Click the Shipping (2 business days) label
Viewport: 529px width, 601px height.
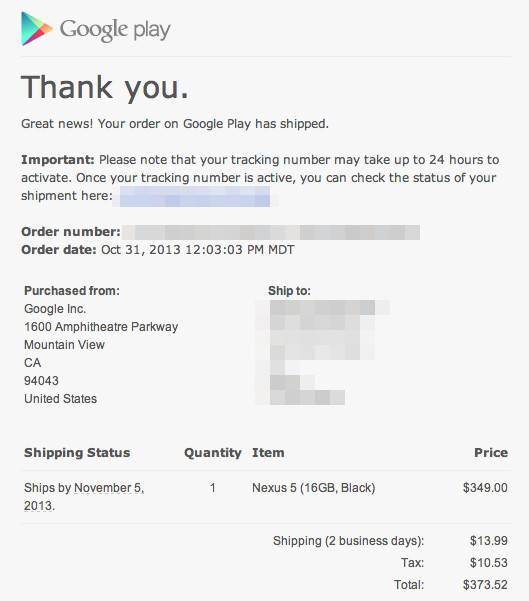348,541
